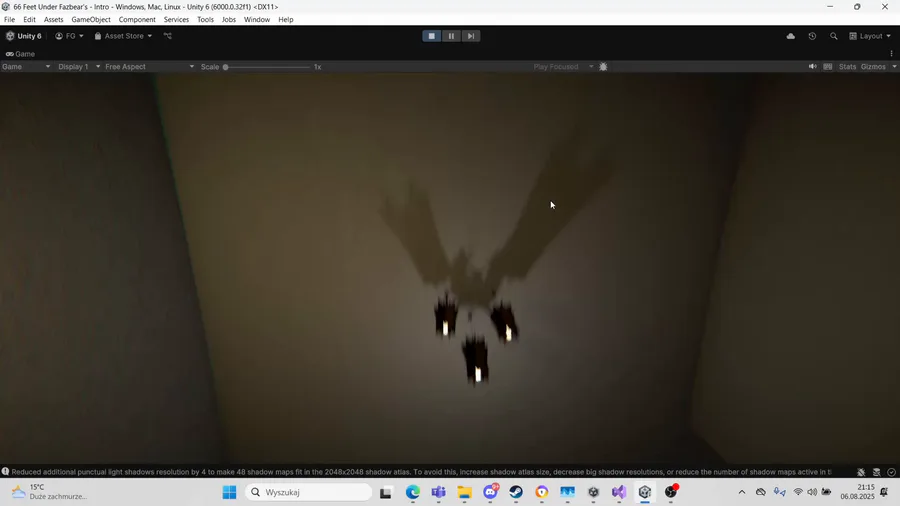Viewport: 900px width, 506px height.
Task: Open the weather widget showing 15°C
Action: (49, 492)
